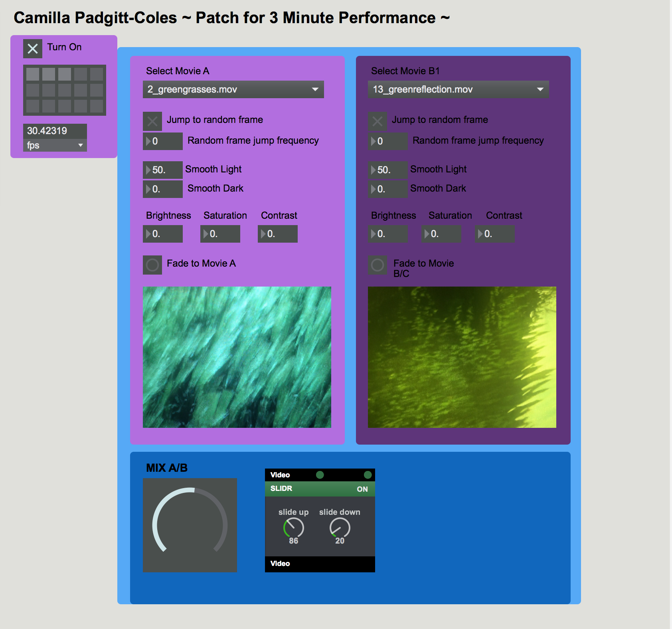Enable Jump to random frame for Movie B1
672x629 pixels.
click(378, 121)
